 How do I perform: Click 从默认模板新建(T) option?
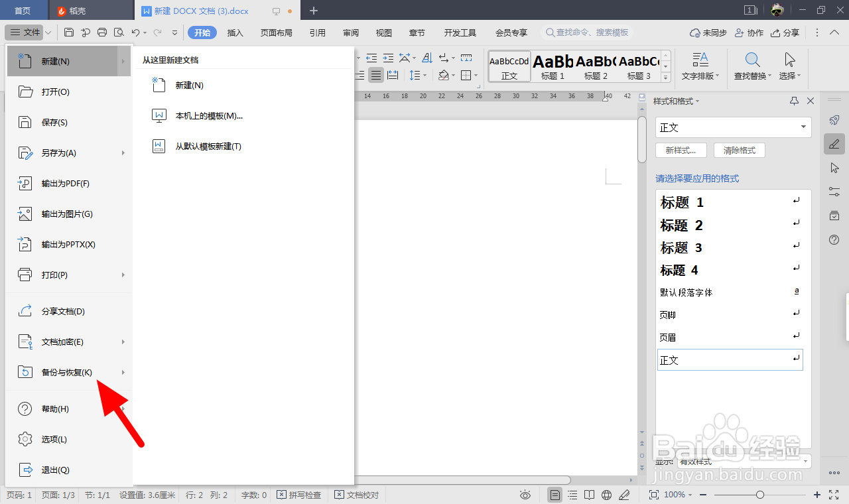coord(208,147)
